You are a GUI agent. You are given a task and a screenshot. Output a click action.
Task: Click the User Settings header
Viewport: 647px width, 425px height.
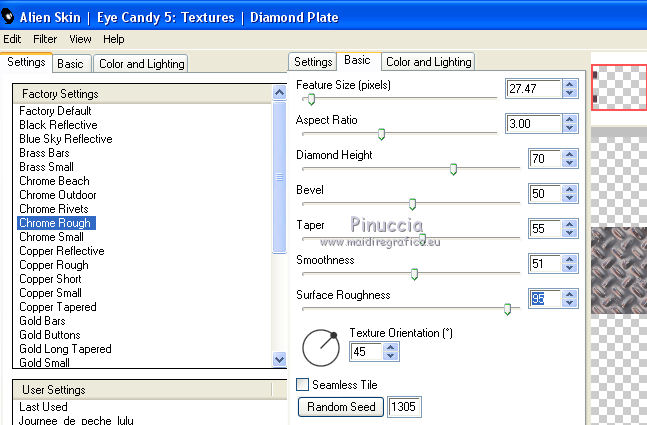[143, 390]
